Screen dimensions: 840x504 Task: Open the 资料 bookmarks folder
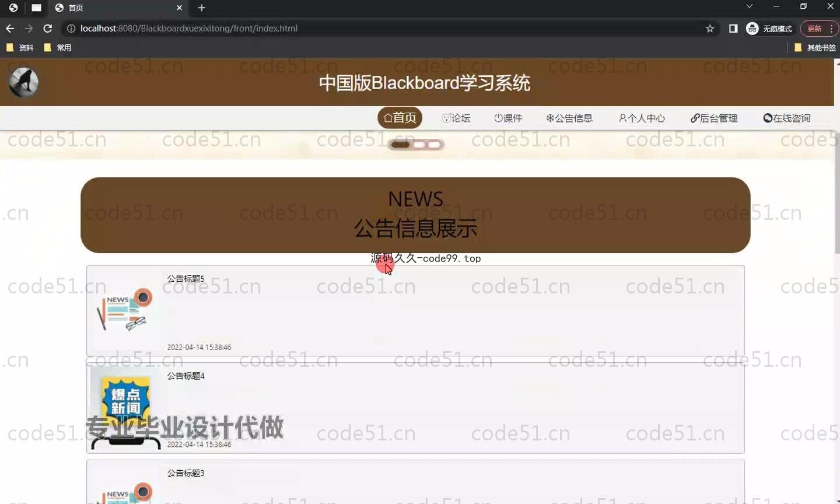coord(20,48)
